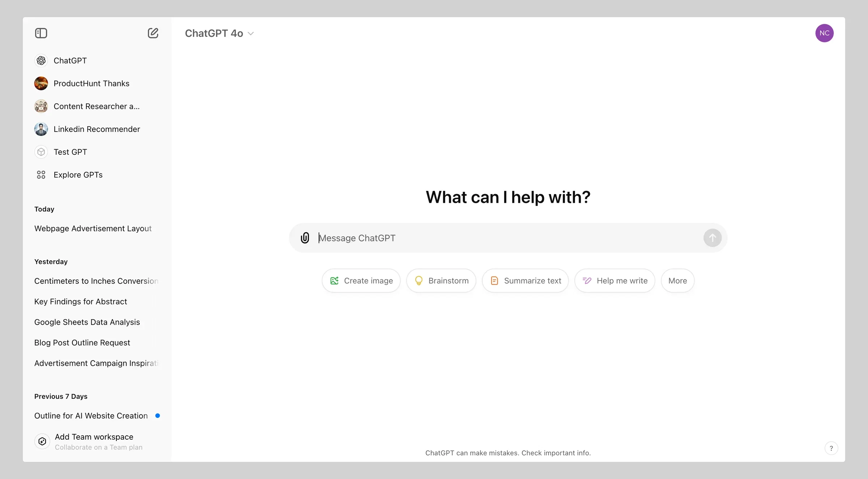Click the send arrow button
The image size is (868, 479).
coord(712,238)
